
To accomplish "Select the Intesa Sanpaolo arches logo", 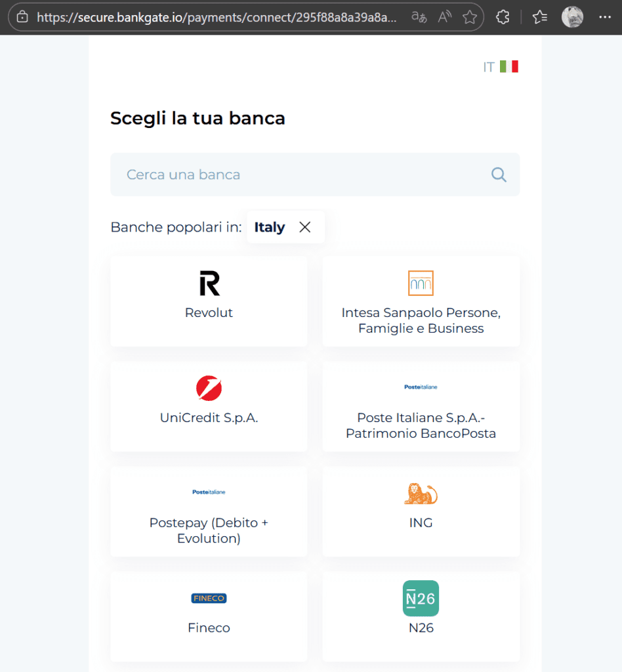I will point(421,283).
